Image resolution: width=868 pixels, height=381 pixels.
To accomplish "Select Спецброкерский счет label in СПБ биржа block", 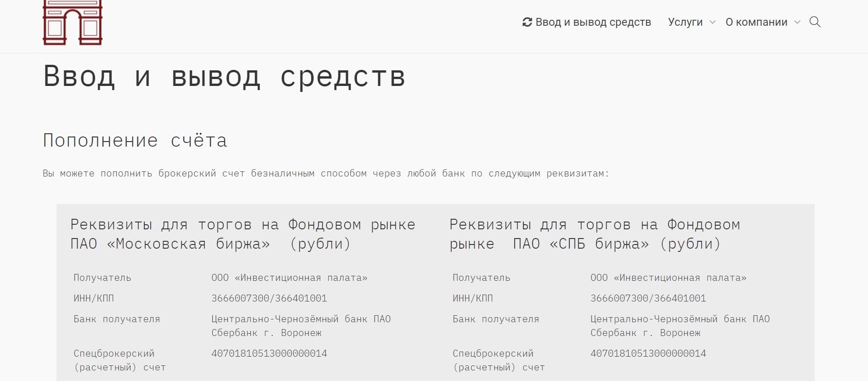I will (499, 360).
